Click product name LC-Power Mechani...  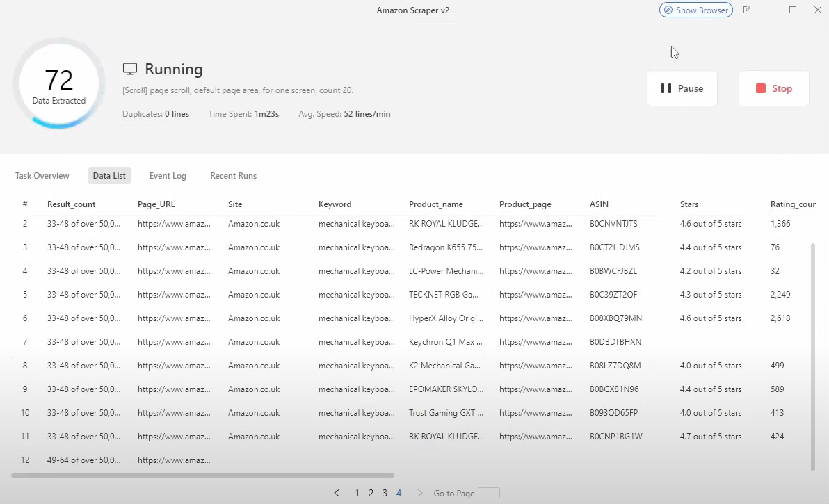(446, 271)
